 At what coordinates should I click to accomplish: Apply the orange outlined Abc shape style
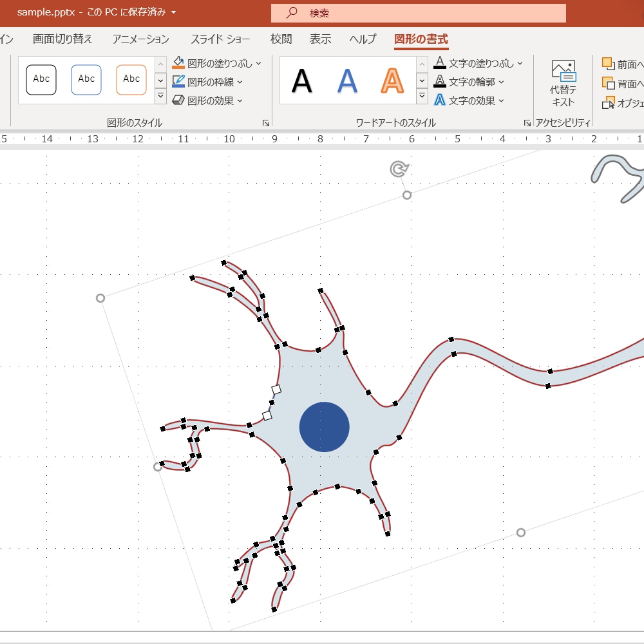(131, 80)
